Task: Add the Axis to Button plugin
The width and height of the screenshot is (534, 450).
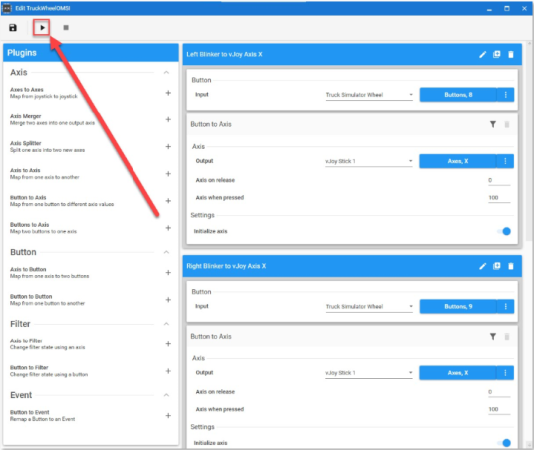Action: [168, 273]
